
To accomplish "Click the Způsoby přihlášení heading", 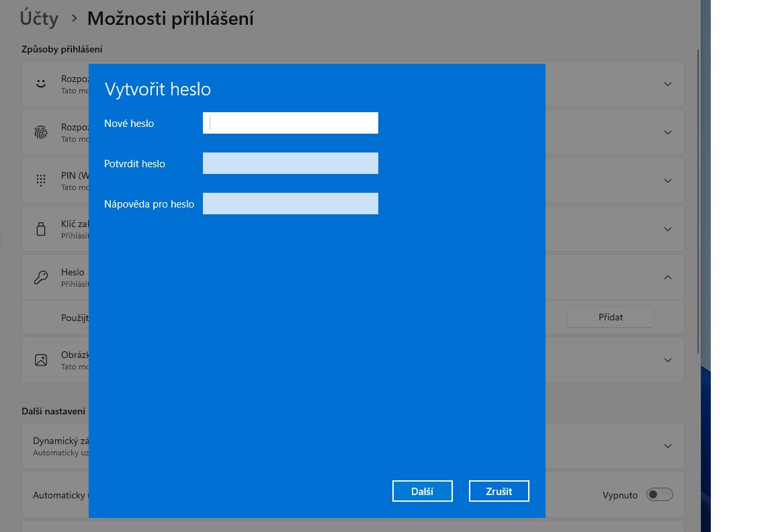I will (x=62, y=49).
